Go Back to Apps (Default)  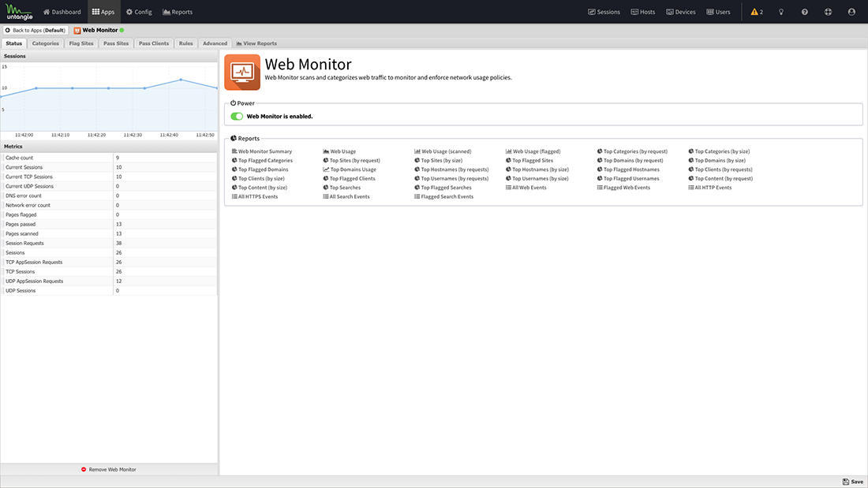[36, 31]
